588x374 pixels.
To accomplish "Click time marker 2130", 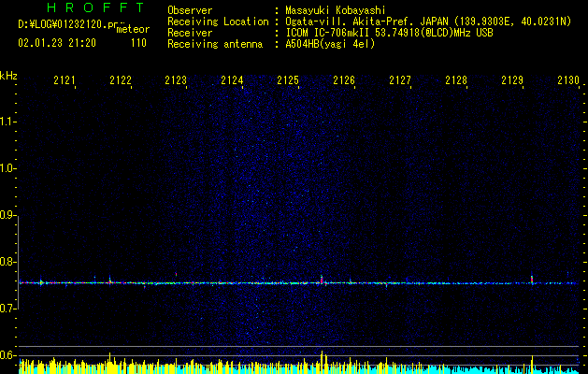I will click(568, 80).
